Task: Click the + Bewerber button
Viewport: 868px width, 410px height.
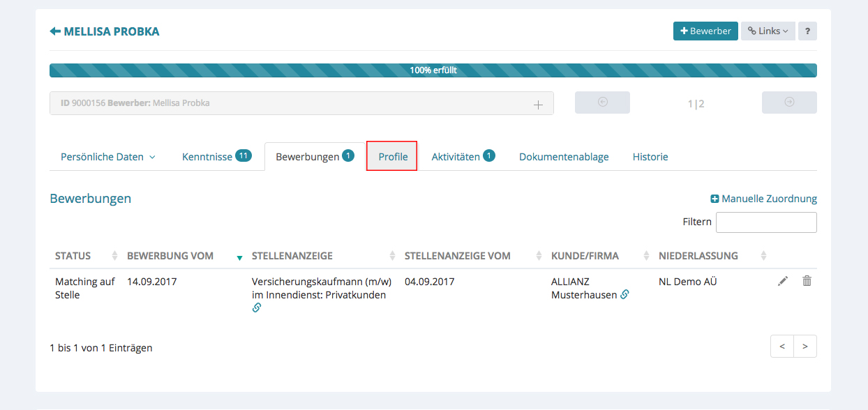Action: pyautogui.click(x=705, y=31)
